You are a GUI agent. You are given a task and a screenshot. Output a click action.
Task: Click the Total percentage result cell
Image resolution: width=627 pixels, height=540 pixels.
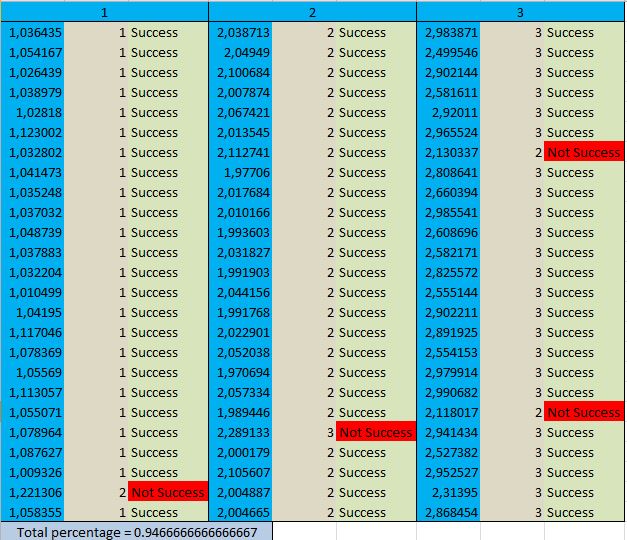pyautogui.click(x=136, y=531)
